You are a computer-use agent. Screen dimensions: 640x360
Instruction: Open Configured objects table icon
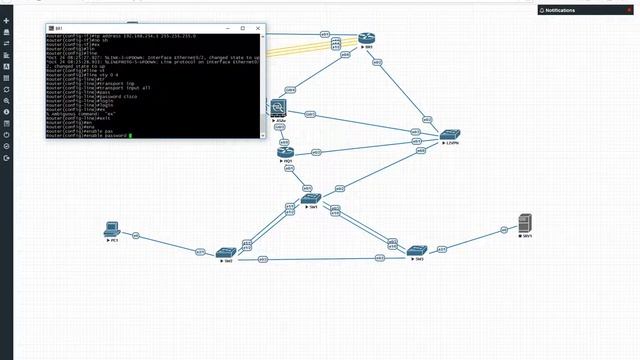tap(6, 78)
